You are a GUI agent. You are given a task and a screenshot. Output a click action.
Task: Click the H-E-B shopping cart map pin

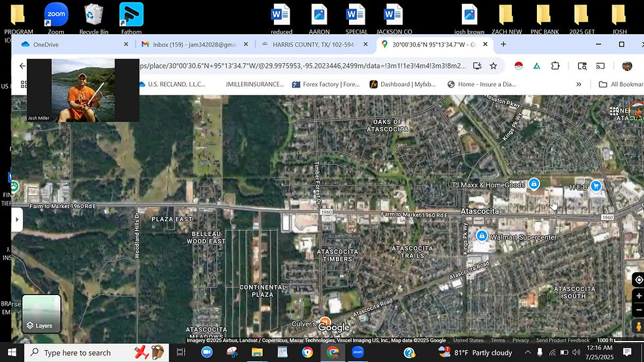point(596,187)
